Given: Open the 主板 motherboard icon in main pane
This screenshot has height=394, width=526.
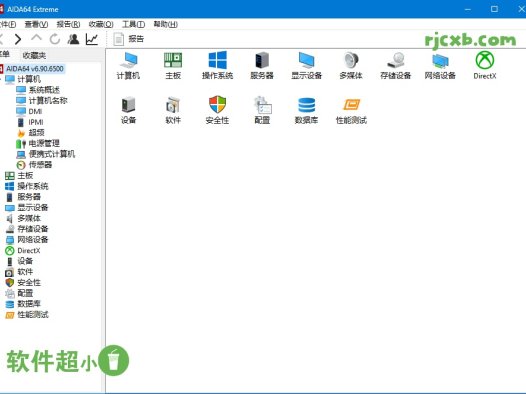Looking at the screenshot, I should [x=173, y=66].
